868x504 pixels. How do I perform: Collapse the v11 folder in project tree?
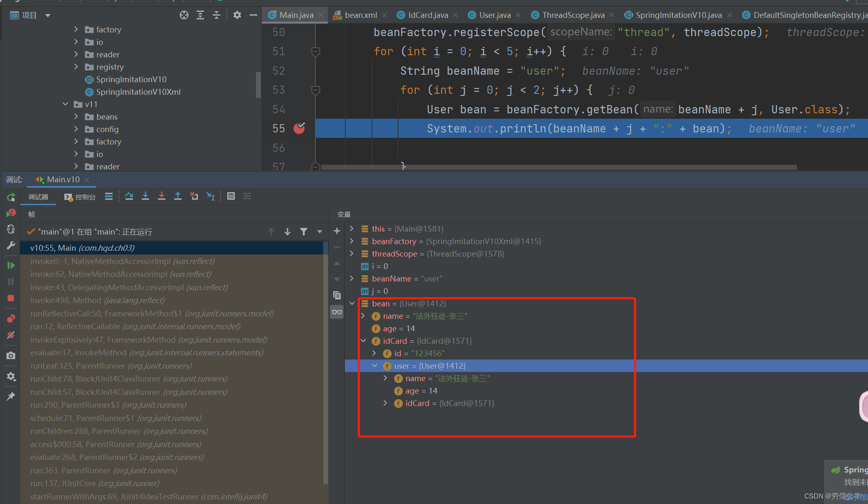point(66,104)
